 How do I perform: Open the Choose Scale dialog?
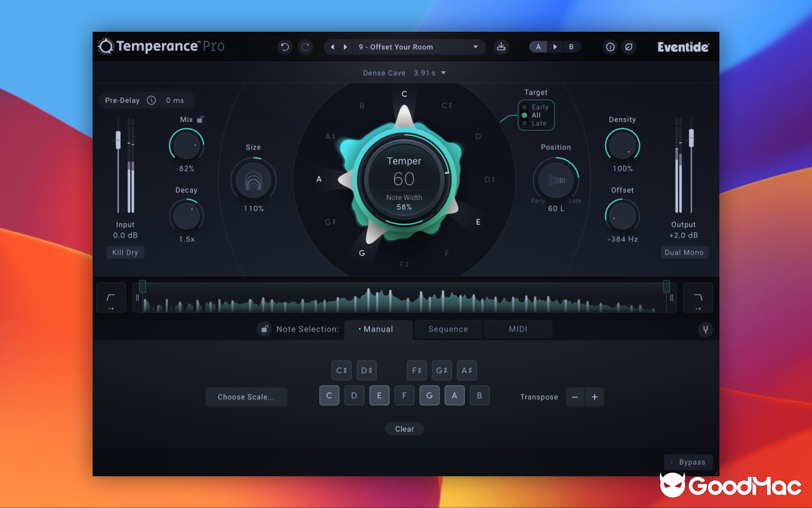(x=246, y=397)
